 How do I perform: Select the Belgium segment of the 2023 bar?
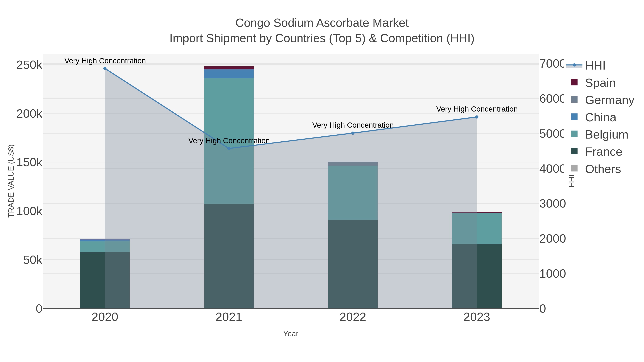[x=477, y=229]
